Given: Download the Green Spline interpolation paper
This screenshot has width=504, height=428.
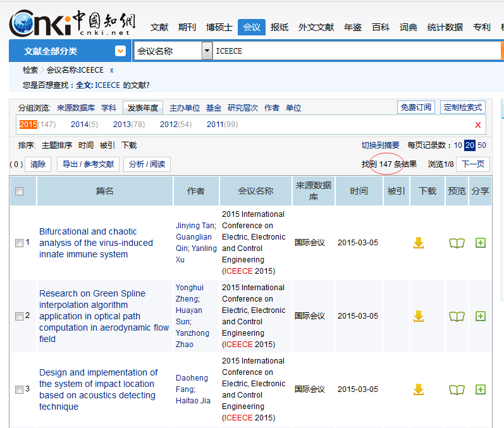Looking at the screenshot, I should (418, 316).
